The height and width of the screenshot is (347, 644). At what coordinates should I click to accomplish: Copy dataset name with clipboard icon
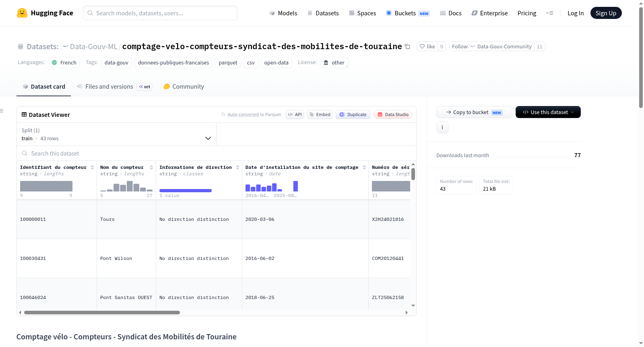tap(407, 46)
